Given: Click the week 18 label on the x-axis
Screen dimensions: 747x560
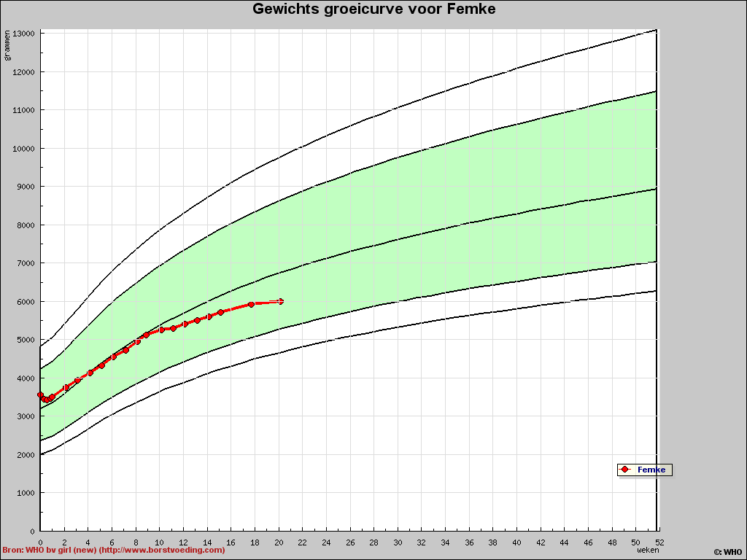Looking at the screenshot, I should pos(255,542).
